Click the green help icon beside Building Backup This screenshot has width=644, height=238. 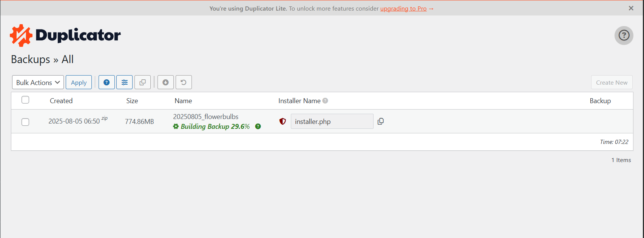(x=258, y=127)
